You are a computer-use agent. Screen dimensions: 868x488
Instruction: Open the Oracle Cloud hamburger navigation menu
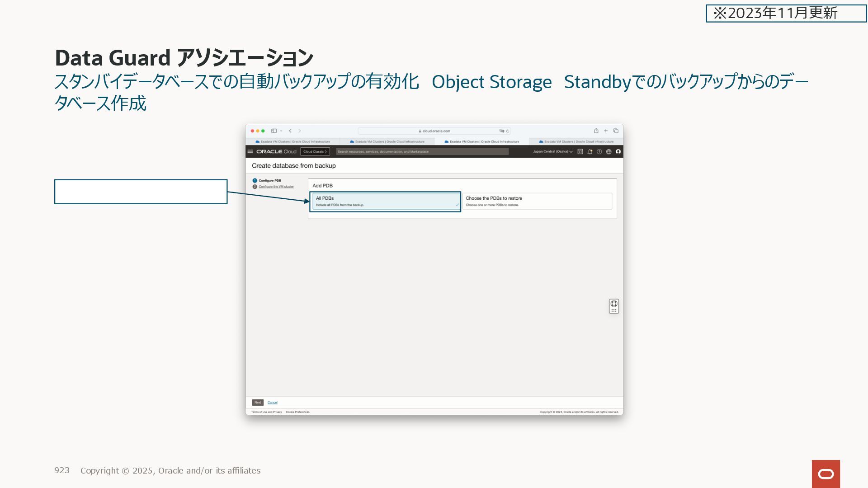point(250,151)
